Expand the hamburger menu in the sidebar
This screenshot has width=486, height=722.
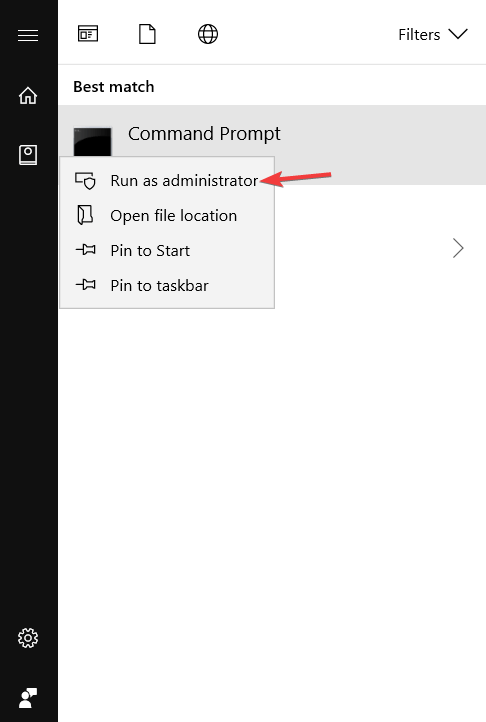coord(28,35)
